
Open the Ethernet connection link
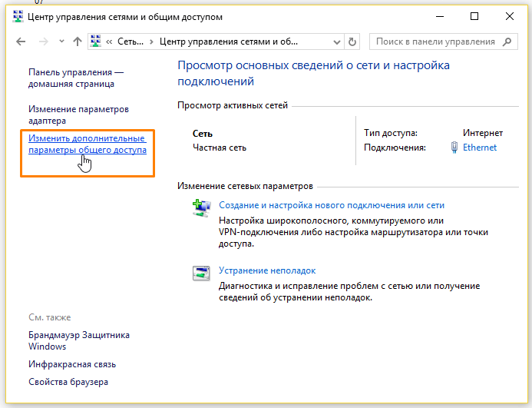click(x=479, y=148)
